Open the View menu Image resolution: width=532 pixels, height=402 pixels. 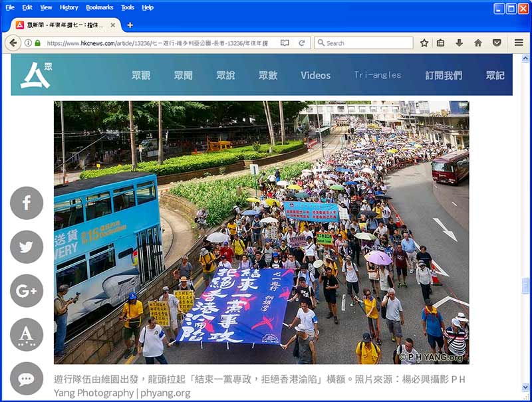(46, 7)
